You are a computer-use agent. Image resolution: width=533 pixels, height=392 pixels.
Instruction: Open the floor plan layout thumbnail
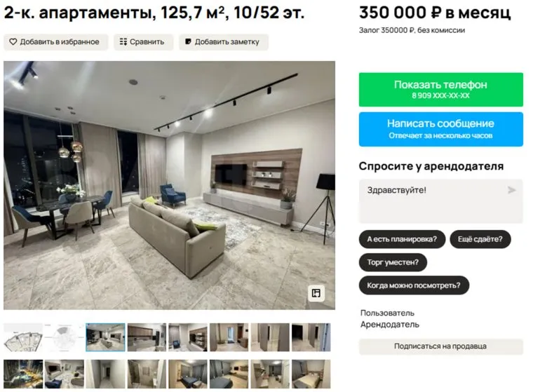point(23,337)
